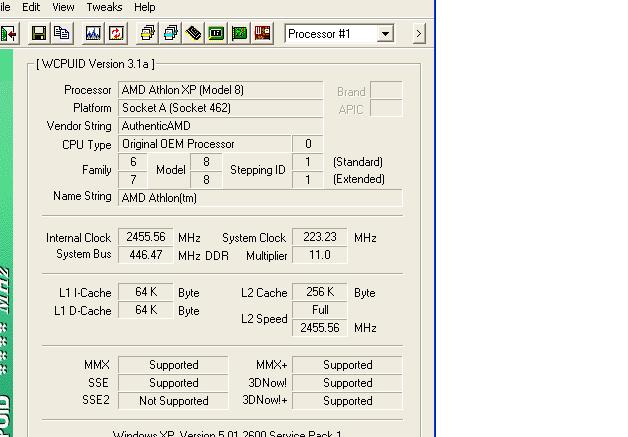Click the floppy disk save icon
The width and height of the screenshot is (628, 437).
coord(38,33)
